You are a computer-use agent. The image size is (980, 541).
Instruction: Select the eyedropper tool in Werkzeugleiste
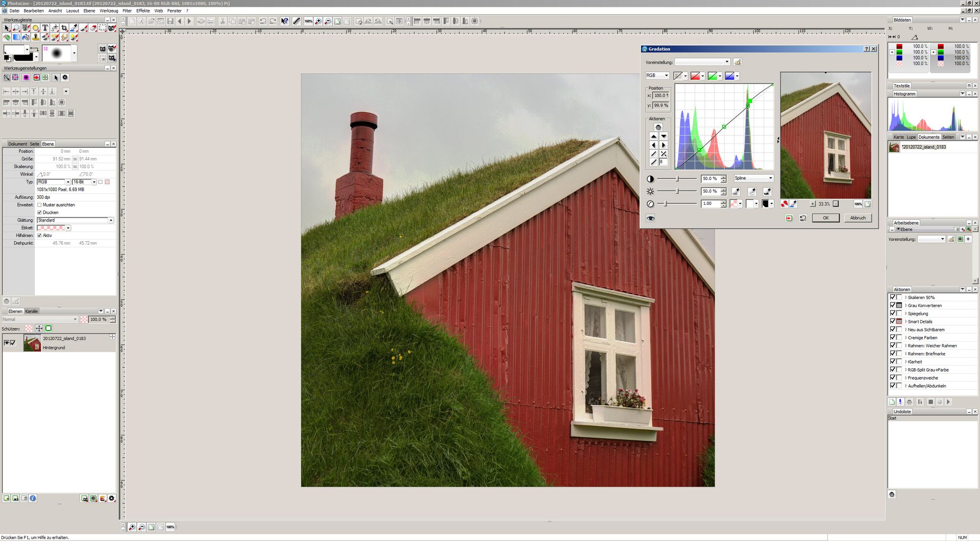[74, 28]
